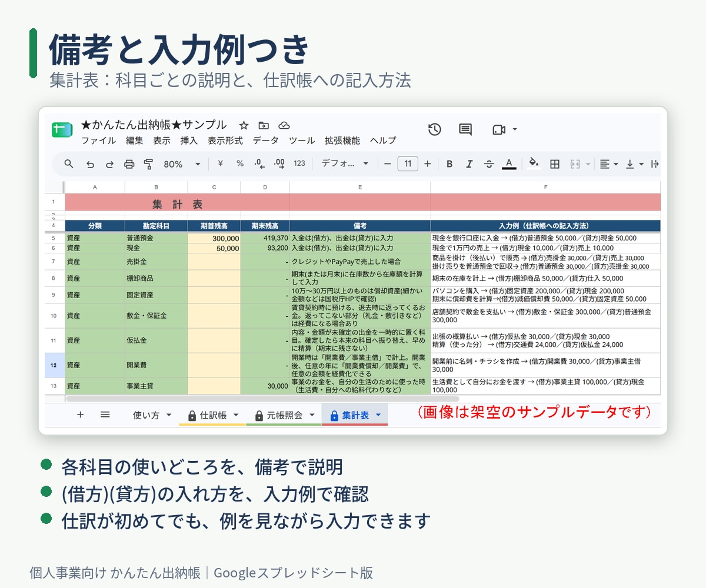The height and width of the screenshot is (588, 706).
Task: Select the paint format tool
Action: coord(148,164)
